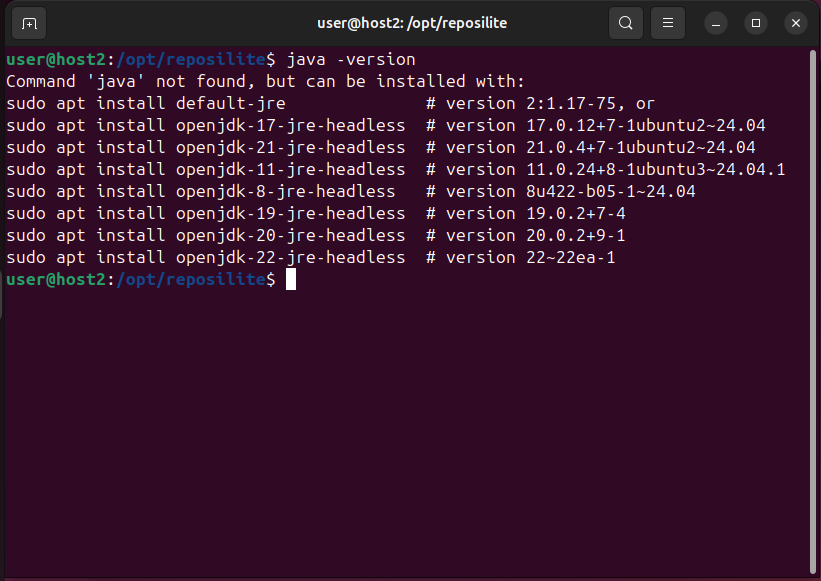Click the 'openjdk-8-jre-headless' package name

pos(285,192)
